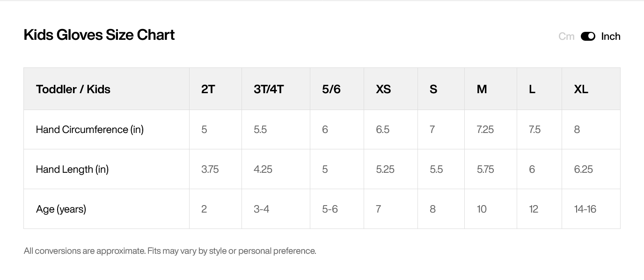Screen dimensions: 644x280
Task: Click the conversions disclaimer footnote text
Action: 170,251
